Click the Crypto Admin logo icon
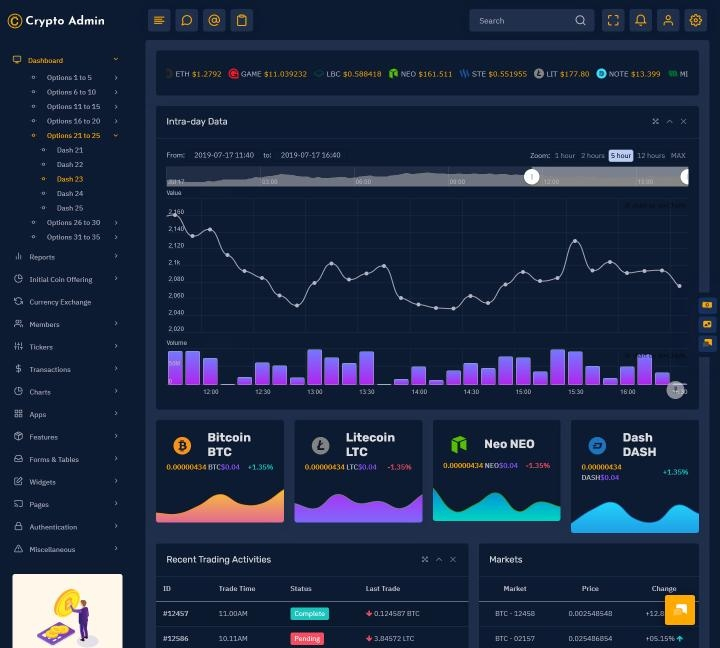 click(15, 21)
